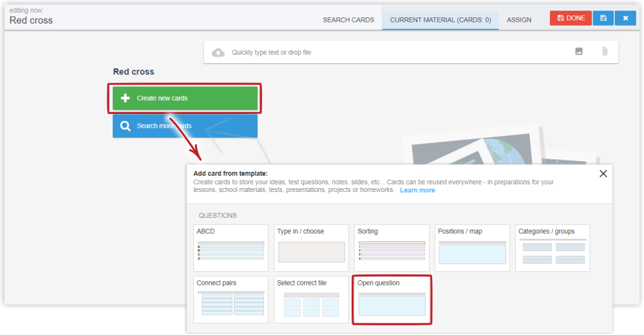The height and width of the screenshot is (335, 644).
Task: Close the Add card from template dialog
Action: (x=603, y=173)
